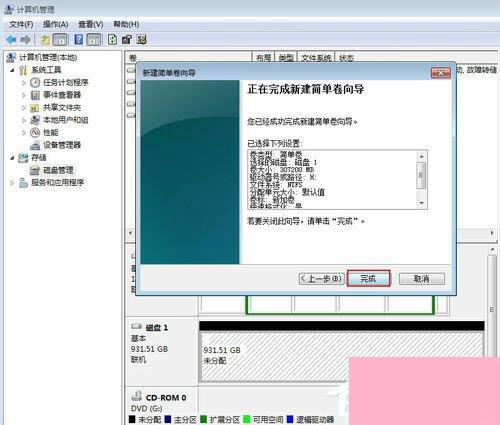The height and width of the screenshot is (425, 500).
Task: Click the Up one level toolbar icon
Action: tap(45, 40)
